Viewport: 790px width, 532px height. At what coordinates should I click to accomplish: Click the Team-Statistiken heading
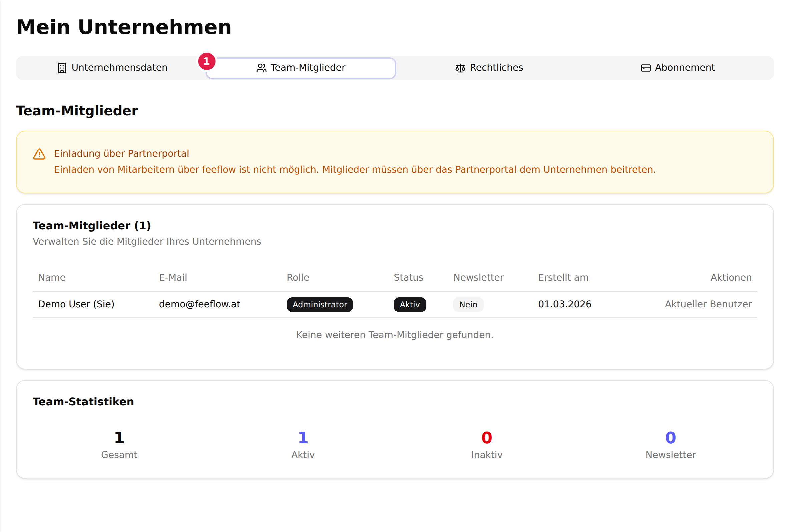(x=83, y=401)
